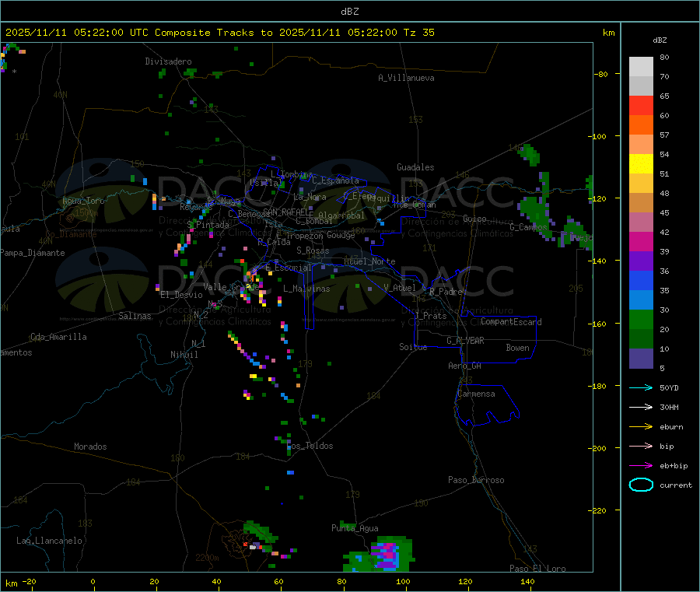This screenshot has height=592, width=700.
Task: Click the 'Agua_Toro' map label
Action: coord(83,201)
